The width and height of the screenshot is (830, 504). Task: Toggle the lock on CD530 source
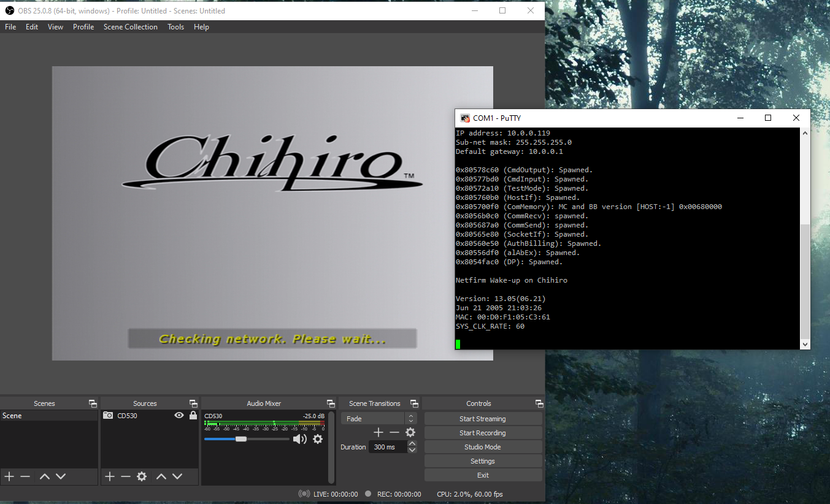coord(193,415)
